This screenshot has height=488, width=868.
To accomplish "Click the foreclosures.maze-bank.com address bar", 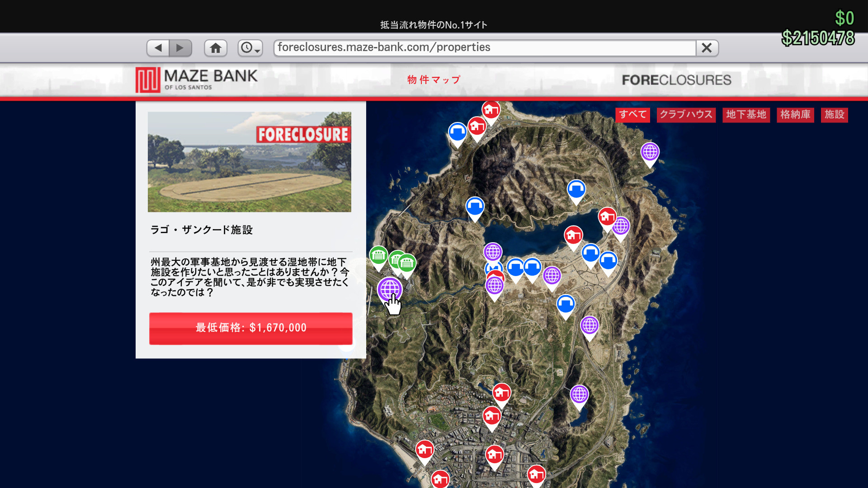I will [x=485, y=47].
